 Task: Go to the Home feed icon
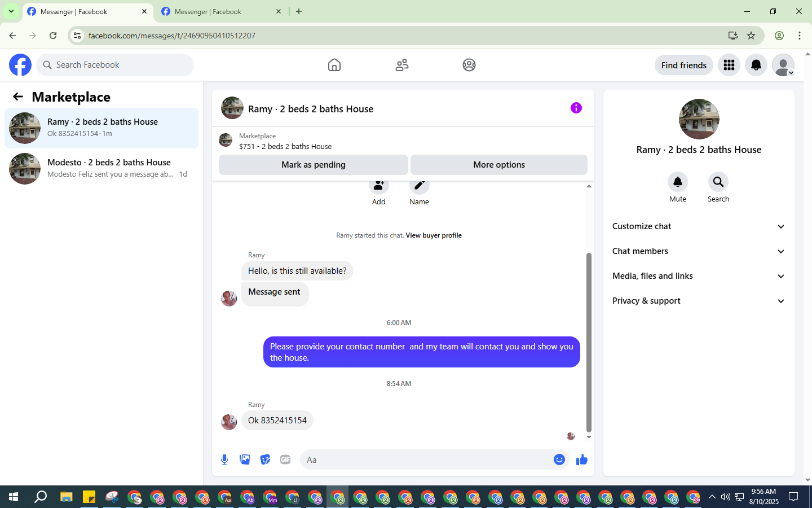[x=334, y=65]
